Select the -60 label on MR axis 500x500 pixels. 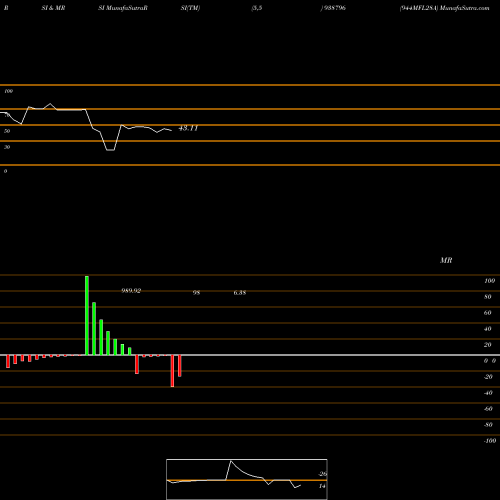pos(488,409)
